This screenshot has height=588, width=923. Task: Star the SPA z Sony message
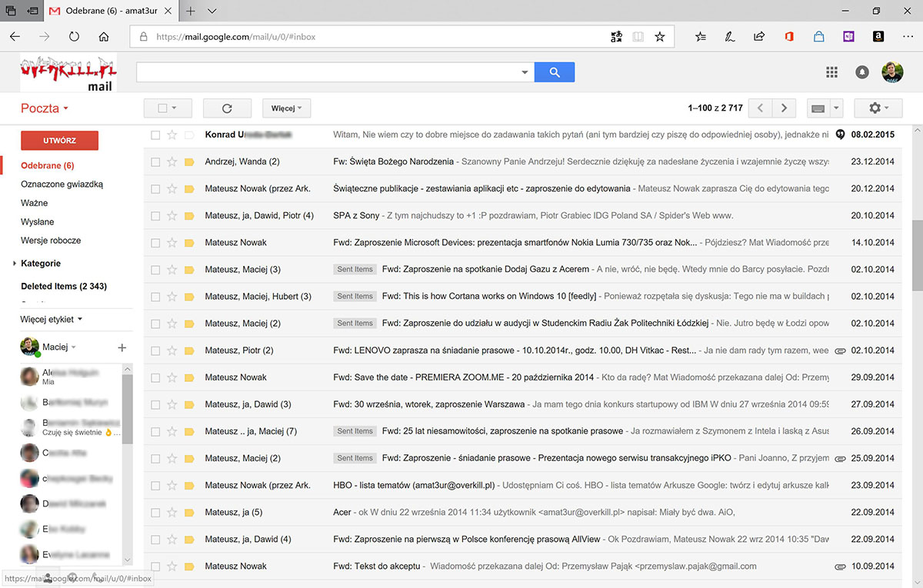(x=172, y=215)
